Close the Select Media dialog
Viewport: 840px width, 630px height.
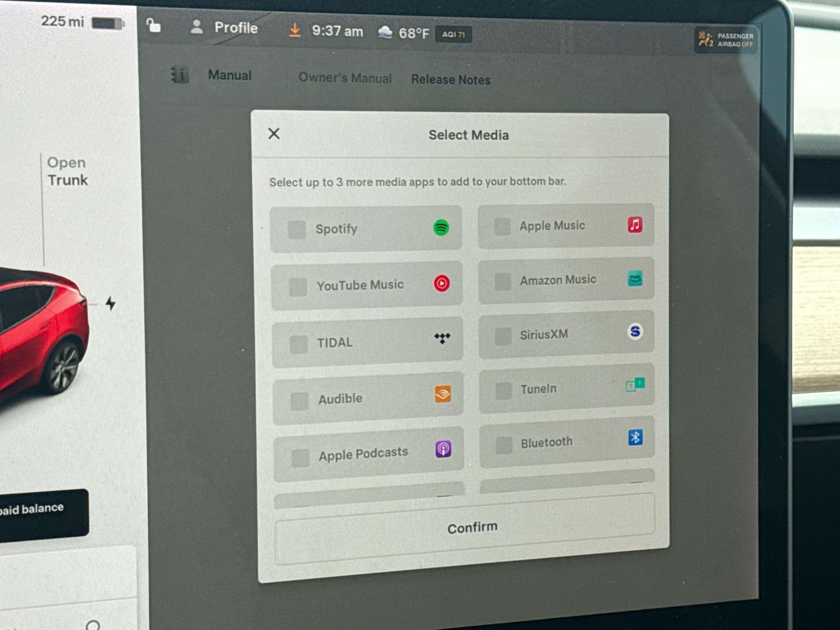(x=274, y=134)
